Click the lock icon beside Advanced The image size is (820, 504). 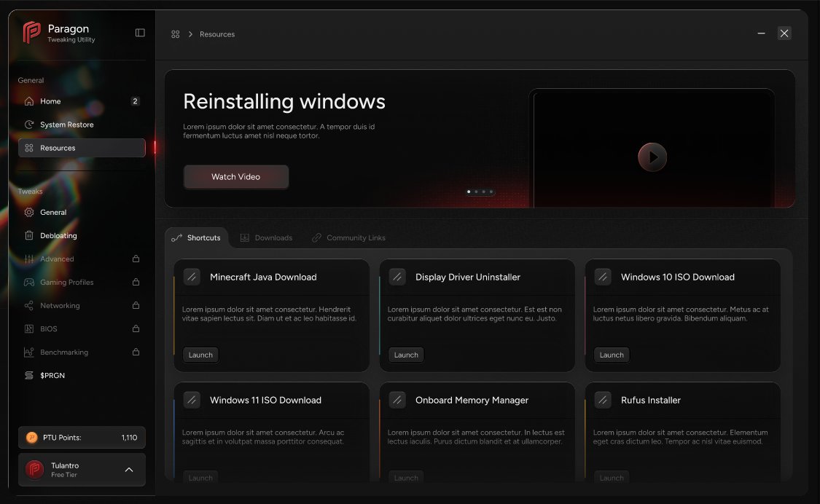136,259
